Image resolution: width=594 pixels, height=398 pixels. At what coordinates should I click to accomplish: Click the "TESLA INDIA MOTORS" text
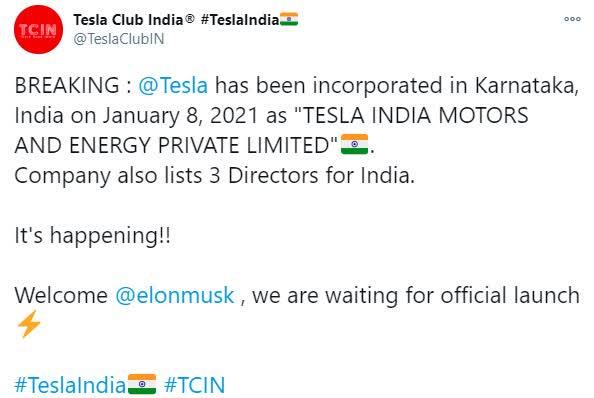(416, 115)
